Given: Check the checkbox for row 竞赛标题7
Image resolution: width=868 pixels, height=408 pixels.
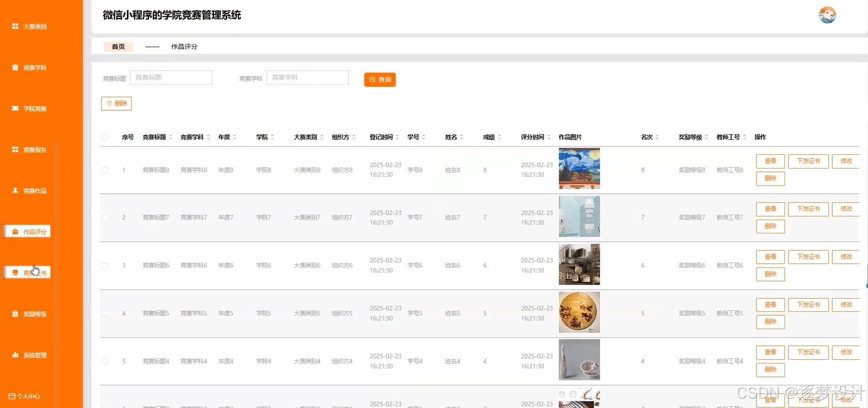Looking at the screenshot, I should click(x=105, y=218).
